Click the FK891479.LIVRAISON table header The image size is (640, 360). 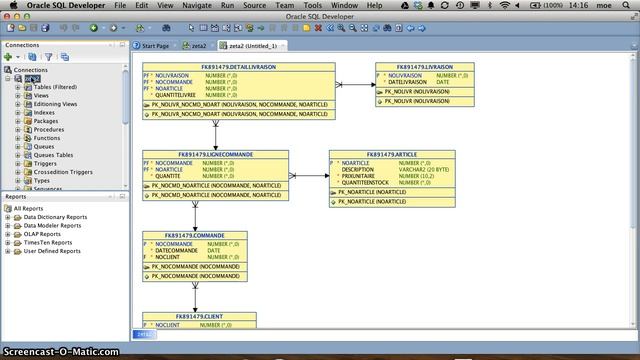pos(425,67)
